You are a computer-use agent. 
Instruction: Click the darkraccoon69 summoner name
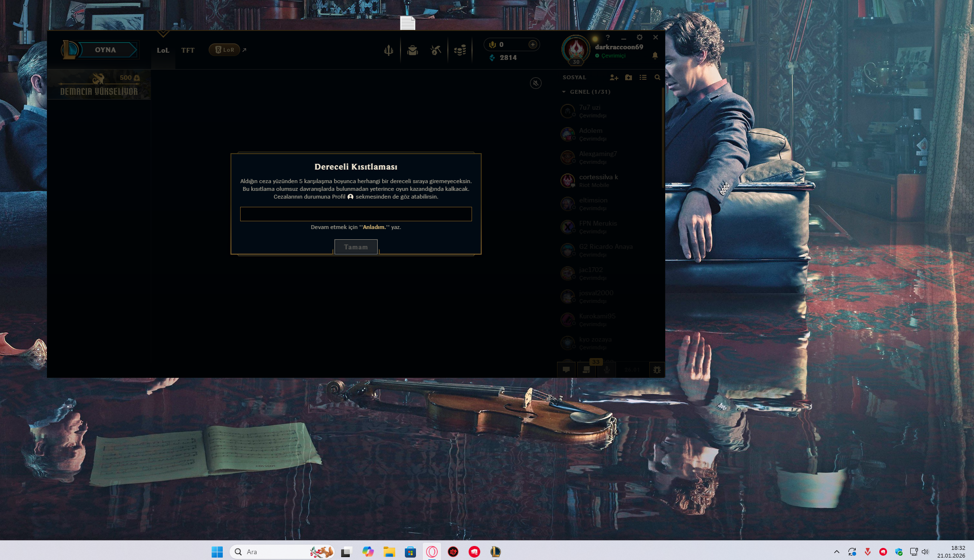(619, 47)
